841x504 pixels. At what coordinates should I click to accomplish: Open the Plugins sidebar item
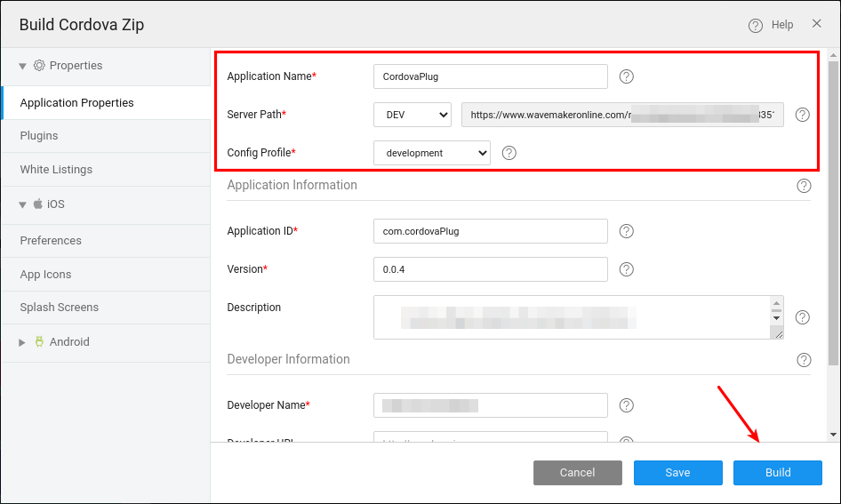point(39,136)
